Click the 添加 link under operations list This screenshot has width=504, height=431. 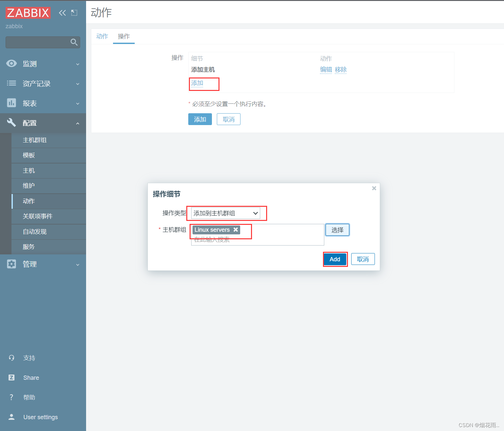pos(197,83)
